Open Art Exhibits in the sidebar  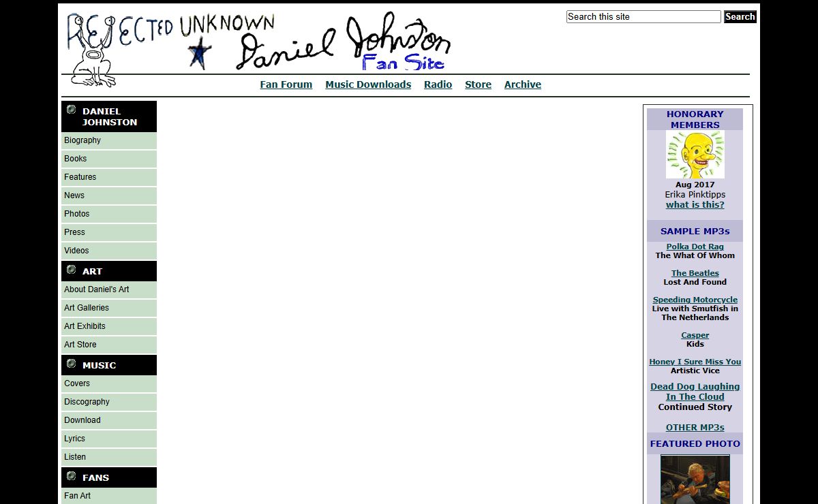(x=109, y=326)
